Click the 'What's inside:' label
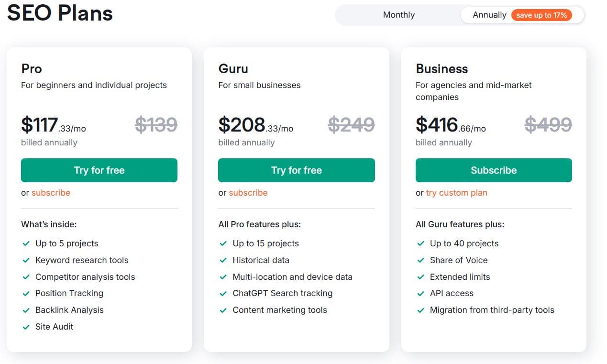The height and width of the screenshot is (364, 607). click(49, 224)
